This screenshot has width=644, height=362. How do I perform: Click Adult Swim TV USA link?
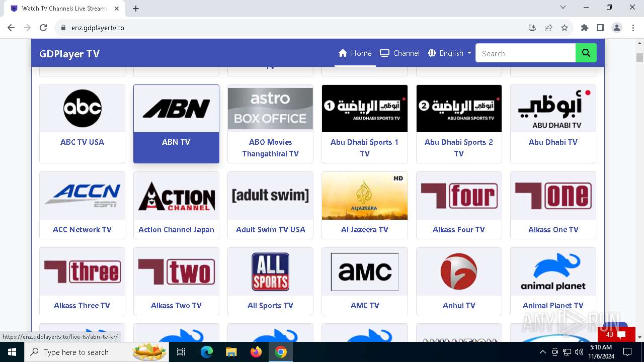pyautogui.click(x=270, y=229)
